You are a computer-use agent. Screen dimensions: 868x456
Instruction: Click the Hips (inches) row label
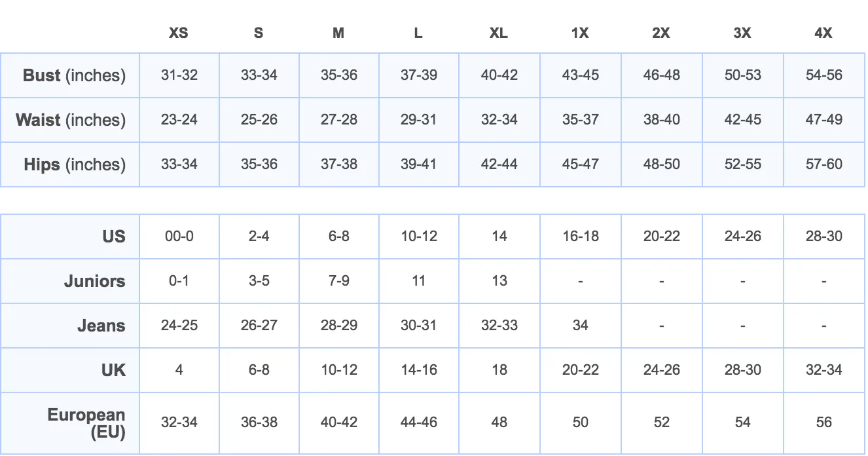pyautogui.click(x=75, y=164)
